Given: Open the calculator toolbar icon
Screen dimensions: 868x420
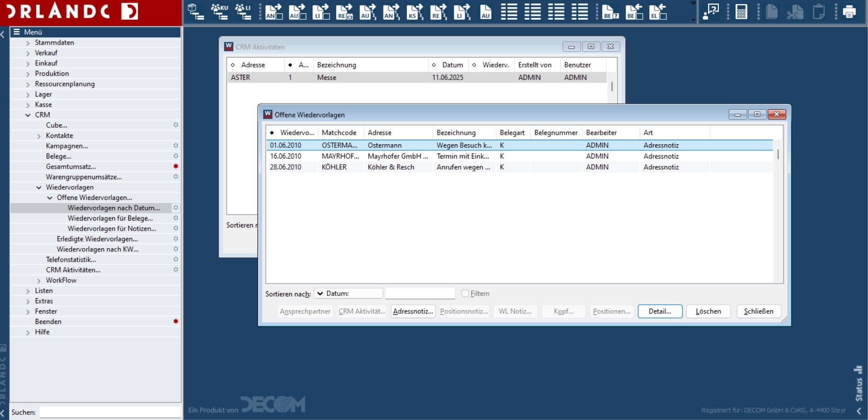Looking at the screenshot, I should click(741, 11).
